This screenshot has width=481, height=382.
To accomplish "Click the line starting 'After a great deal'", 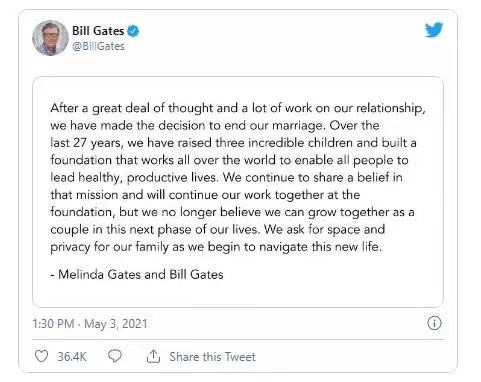I will click(238, 108).
